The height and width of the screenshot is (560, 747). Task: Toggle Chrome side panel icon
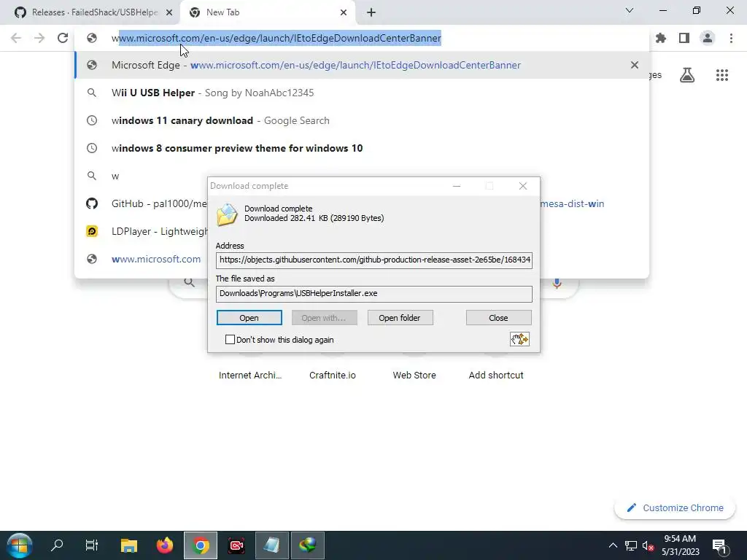click(684, 38)
